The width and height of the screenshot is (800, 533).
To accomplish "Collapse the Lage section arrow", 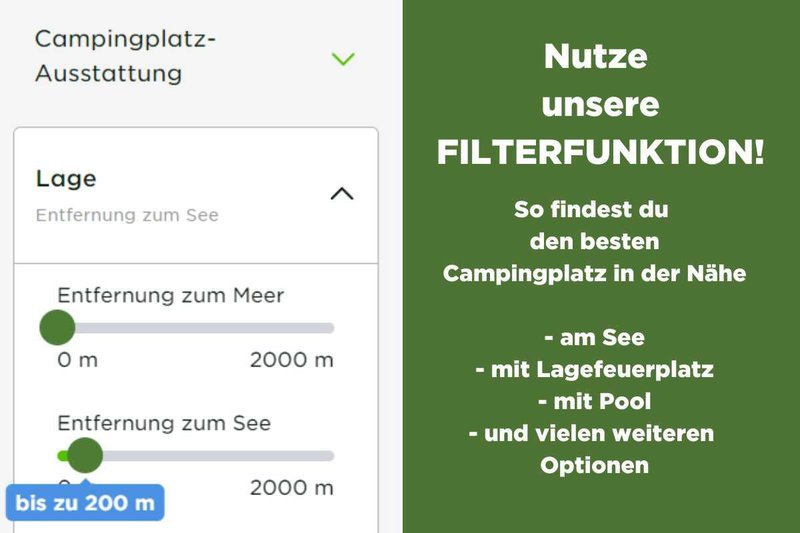I will tap(342, 194).
